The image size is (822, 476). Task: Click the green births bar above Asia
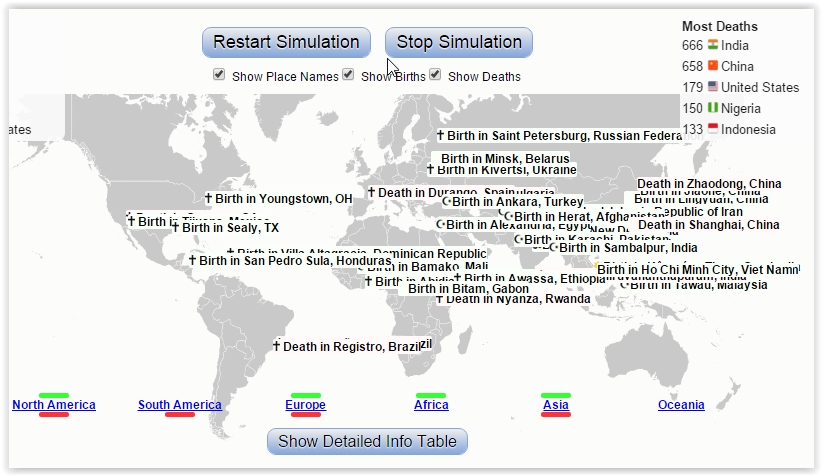click(556, 395)
